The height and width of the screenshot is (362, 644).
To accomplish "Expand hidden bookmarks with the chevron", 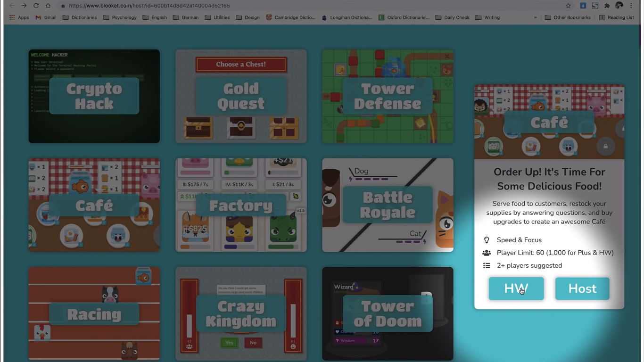I will [x=535, y=17].
